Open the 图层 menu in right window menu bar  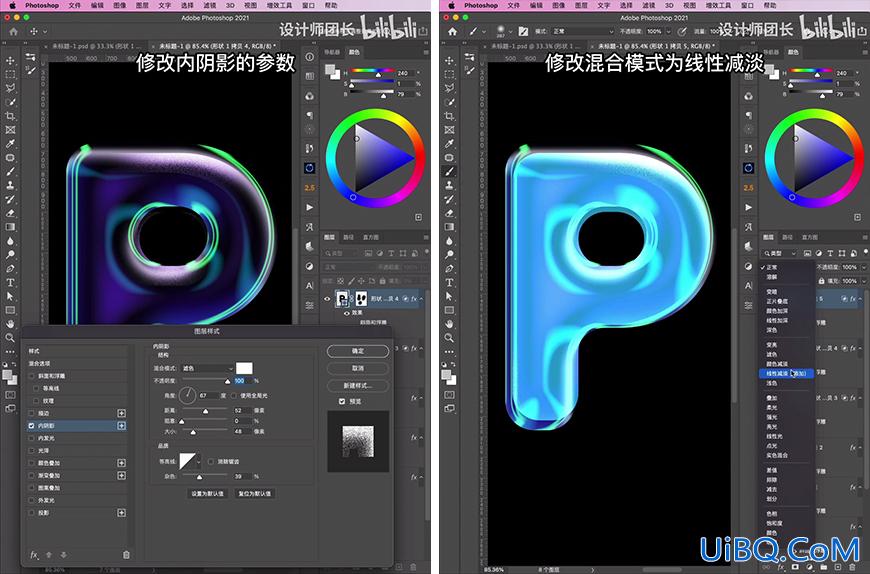[580, 5]
